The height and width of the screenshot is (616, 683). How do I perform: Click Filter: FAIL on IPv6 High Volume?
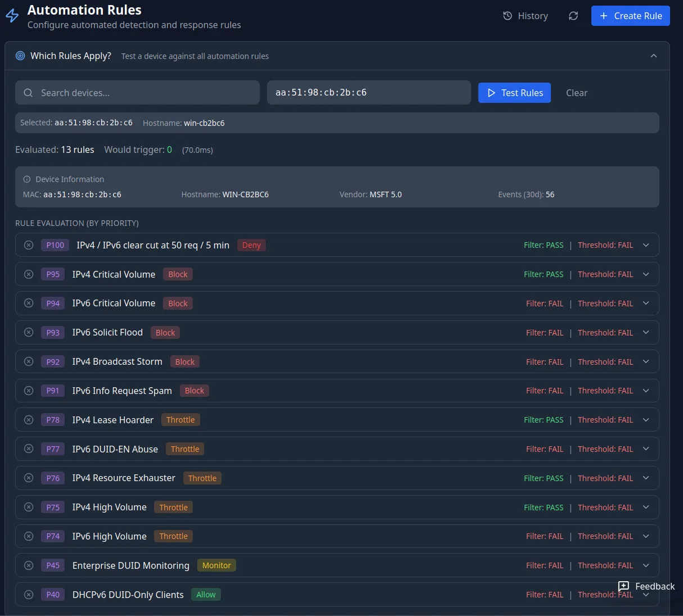click(x=545, y=536)
